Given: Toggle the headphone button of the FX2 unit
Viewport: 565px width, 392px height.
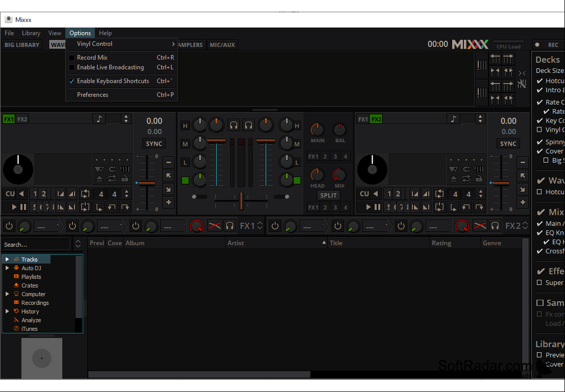Looking at the screenshot, I should pos(495,226).
